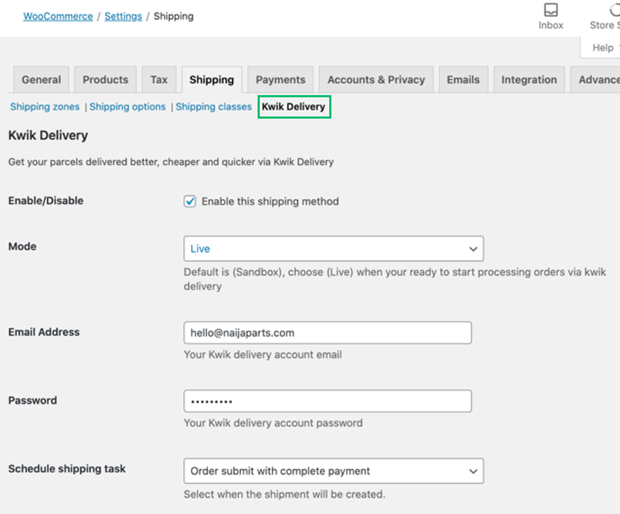Click the Email Address input field
Screen dimensions: 620x514
327,333
